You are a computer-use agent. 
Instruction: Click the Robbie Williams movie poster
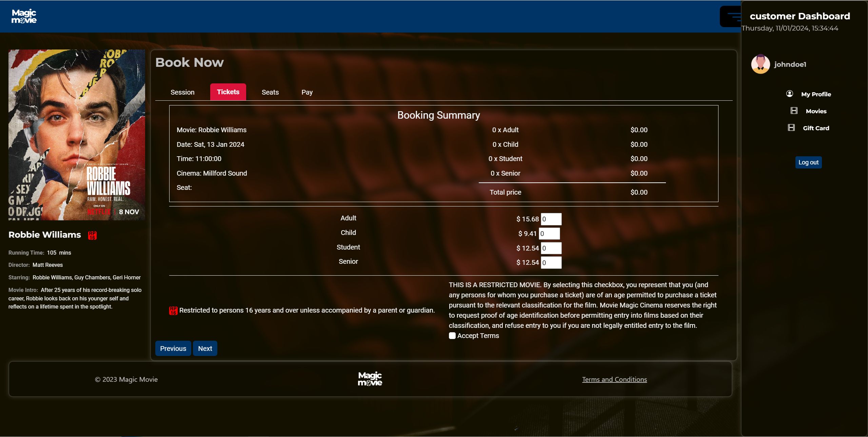pos(77,135)
